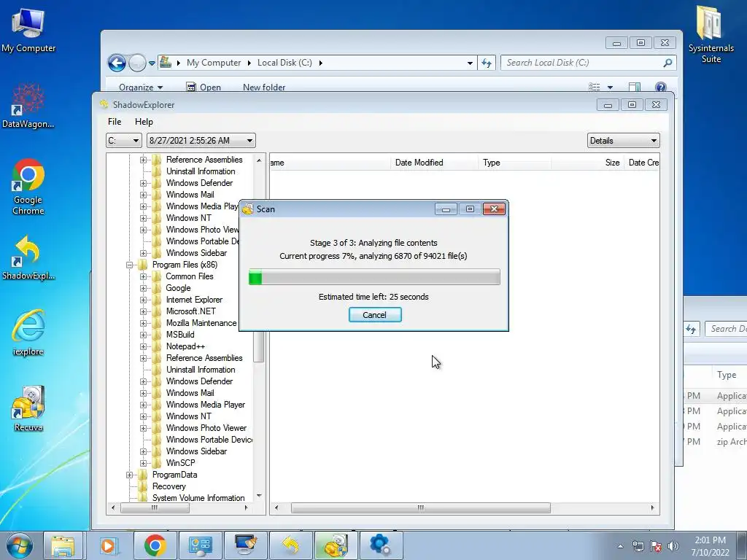The image size is (747, 560).
Task: Expand the WinSCP tree node
Action: click(x=143, y=463)
